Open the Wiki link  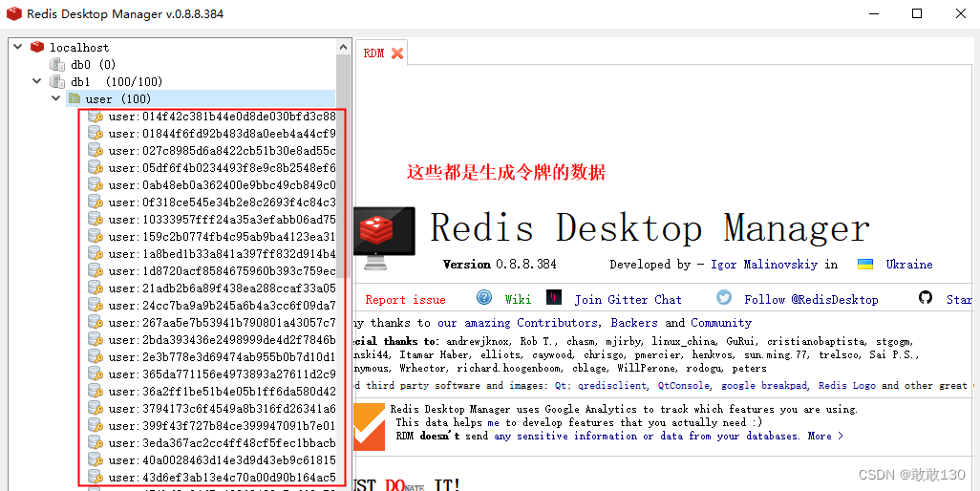point(518,300)
